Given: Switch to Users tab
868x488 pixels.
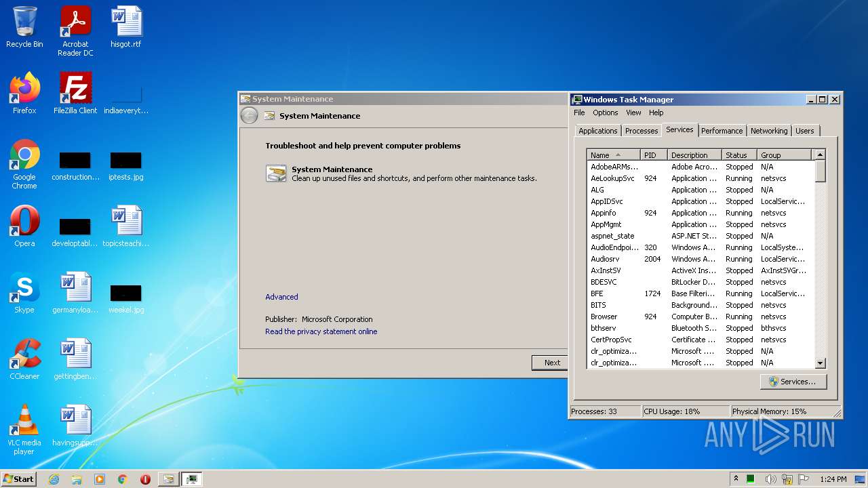Looking at the screenshot, I should point(805,131).
